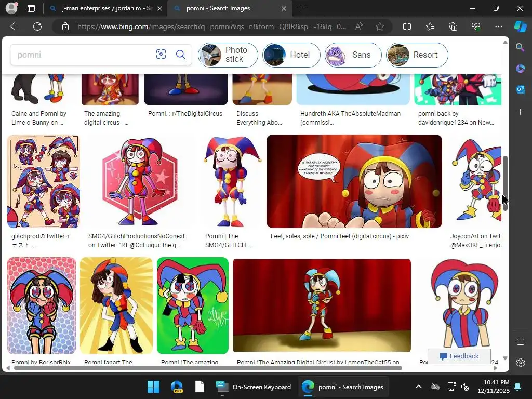The image size is (532, 399).
Task: Launch the Copilot sidebar icon
Action: point(521,26)
